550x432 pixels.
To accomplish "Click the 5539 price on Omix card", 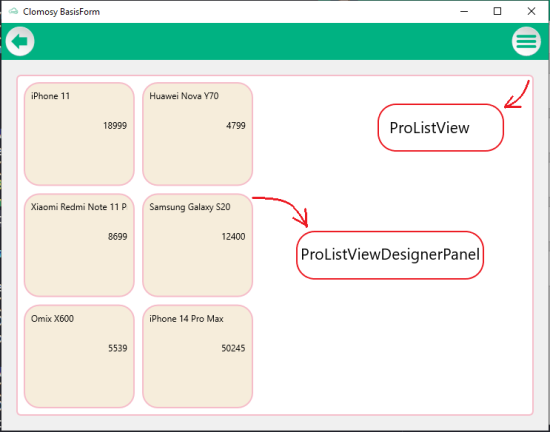I will [x=118, y=348].
